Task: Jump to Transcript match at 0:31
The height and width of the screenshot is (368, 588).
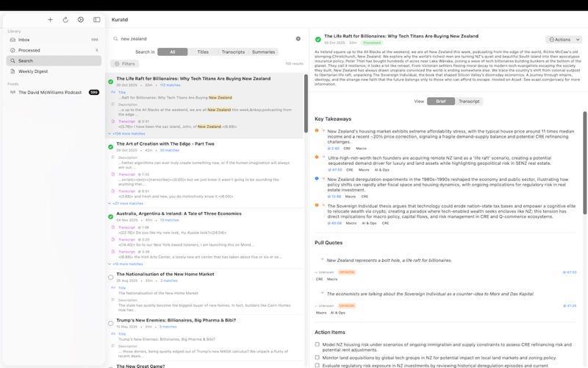Action: pyautogui.click(x=134, y=121)
